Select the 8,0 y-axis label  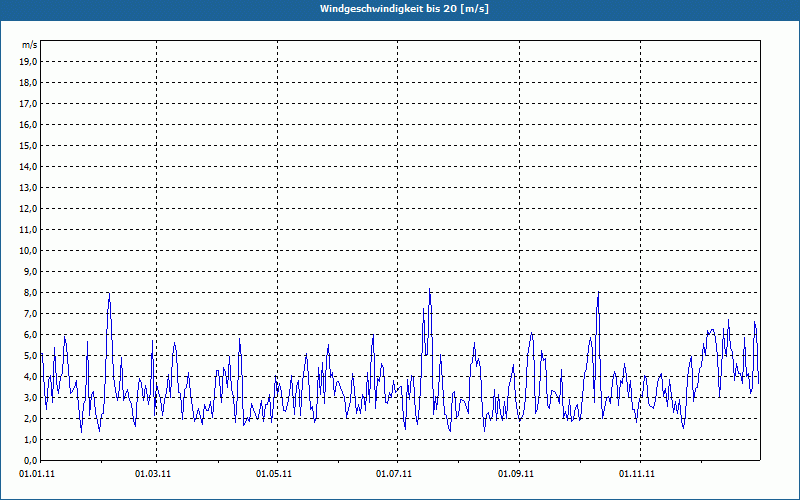[x=30, y=293]
